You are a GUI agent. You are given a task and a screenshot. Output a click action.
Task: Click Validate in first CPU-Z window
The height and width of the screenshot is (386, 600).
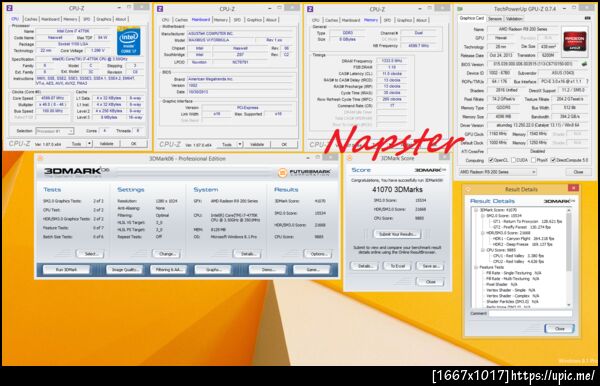106,143
